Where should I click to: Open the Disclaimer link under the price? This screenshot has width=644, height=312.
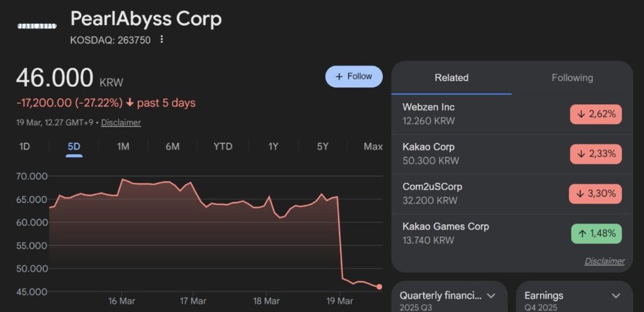(x=121, y=123)
